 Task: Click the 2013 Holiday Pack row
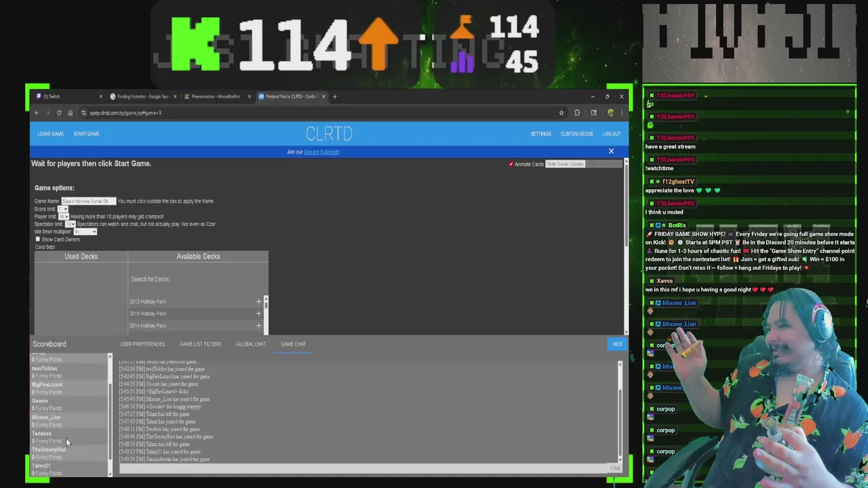[197, 314]
